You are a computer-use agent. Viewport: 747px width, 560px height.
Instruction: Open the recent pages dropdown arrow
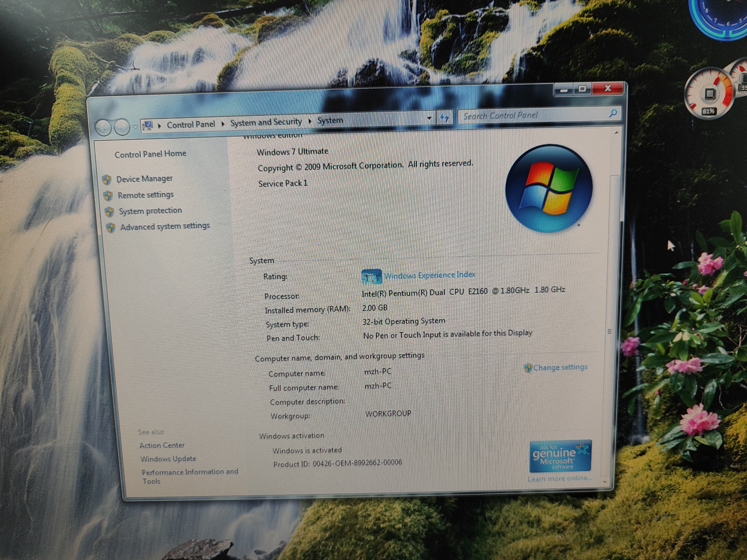135,127
